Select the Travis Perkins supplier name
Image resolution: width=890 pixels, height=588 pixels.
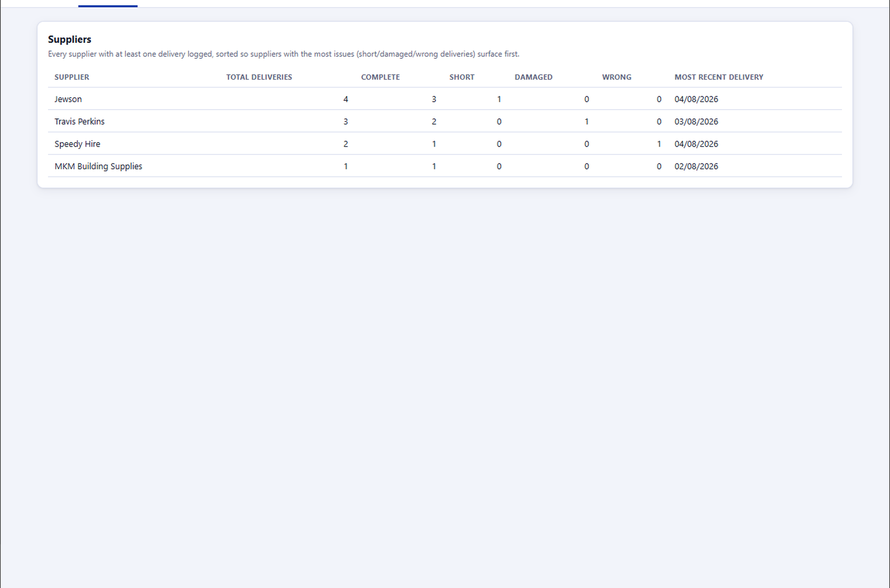pyautogui.click(x=80, y=121)
